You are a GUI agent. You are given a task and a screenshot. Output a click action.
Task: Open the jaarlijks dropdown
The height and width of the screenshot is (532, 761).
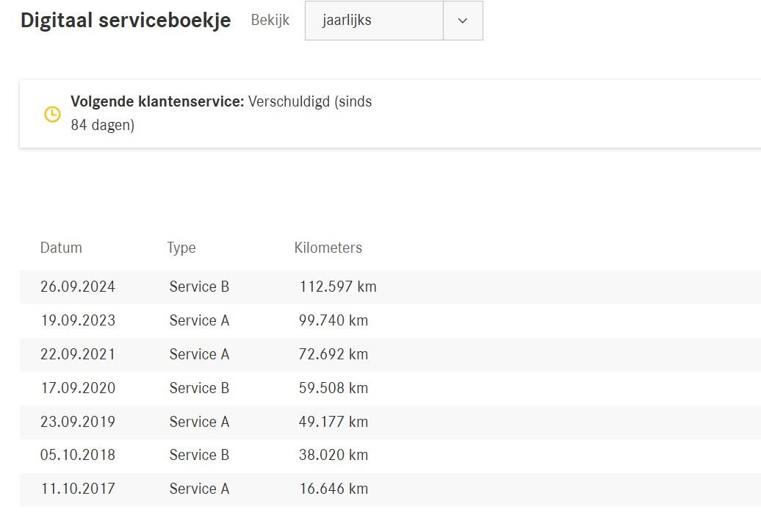pyautogui.click(x=375, y=21)
